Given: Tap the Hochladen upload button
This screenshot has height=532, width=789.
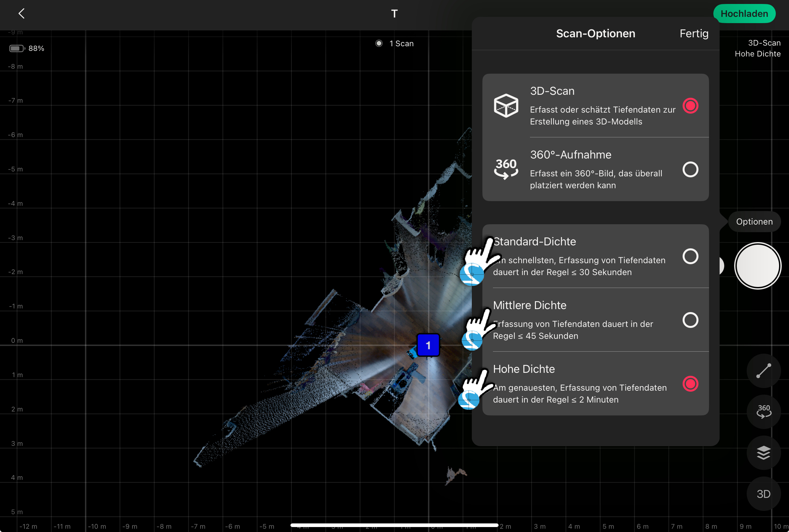Looking at the screenshot, I should coord(744,14).
